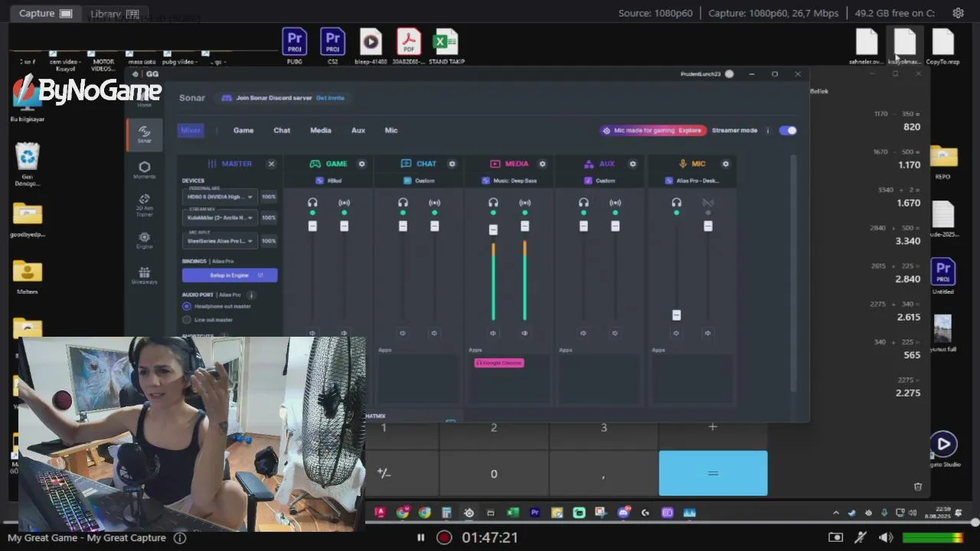Toggle GAME headphone monitoring green dot

312,213
